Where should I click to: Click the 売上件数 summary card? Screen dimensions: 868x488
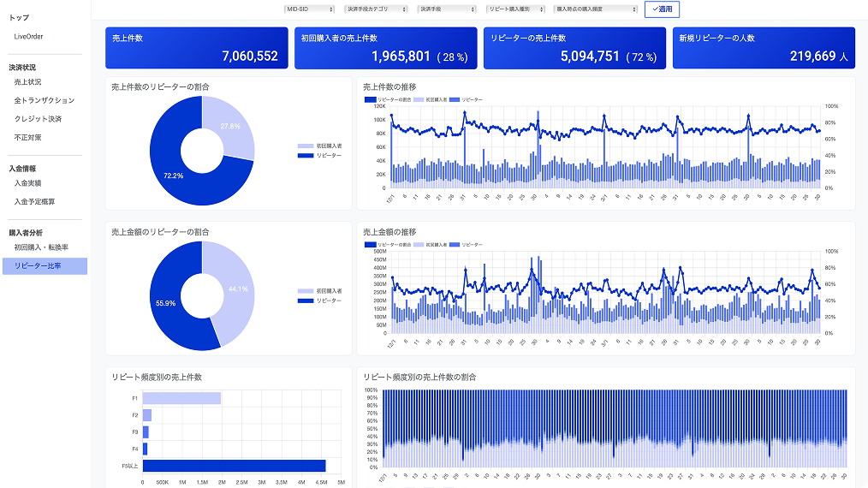tap(196, 48)
